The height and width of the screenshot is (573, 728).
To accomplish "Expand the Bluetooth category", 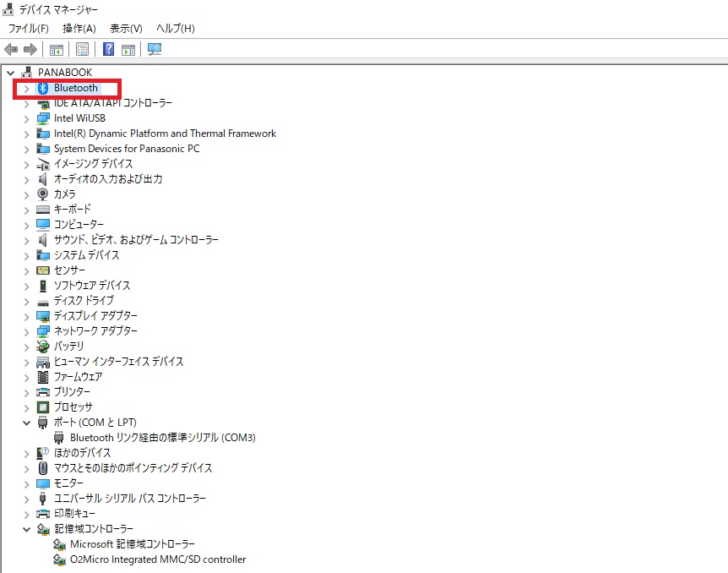I will (x=26, y=88).
